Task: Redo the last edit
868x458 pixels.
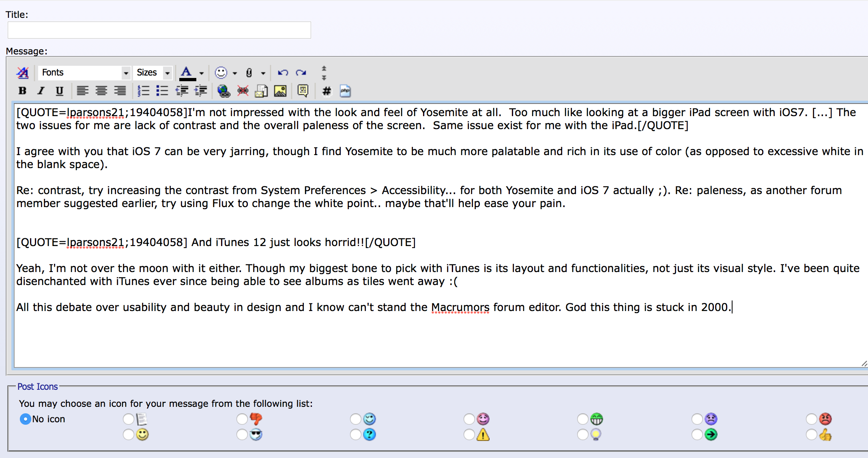Action: pyautogui.click(x=301, y=73)
